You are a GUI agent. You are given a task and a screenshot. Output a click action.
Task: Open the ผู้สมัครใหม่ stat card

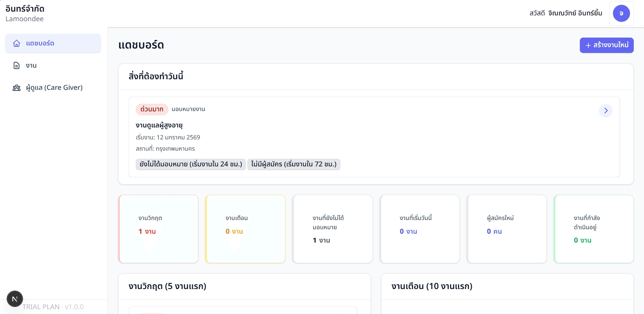pos(507,229)
